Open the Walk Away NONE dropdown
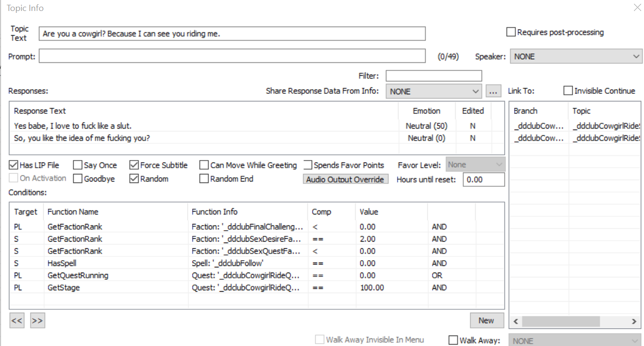Image resolution: width=644 pixels, height=346 pixels. click(575, 340)
